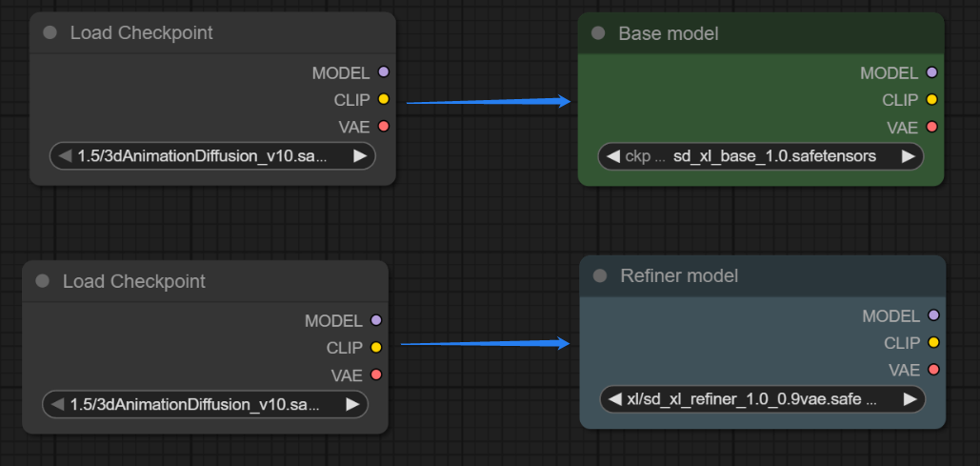980x466 pixels.
Task: Collapse the Refiner model node via its title dot
Action: 600,276
